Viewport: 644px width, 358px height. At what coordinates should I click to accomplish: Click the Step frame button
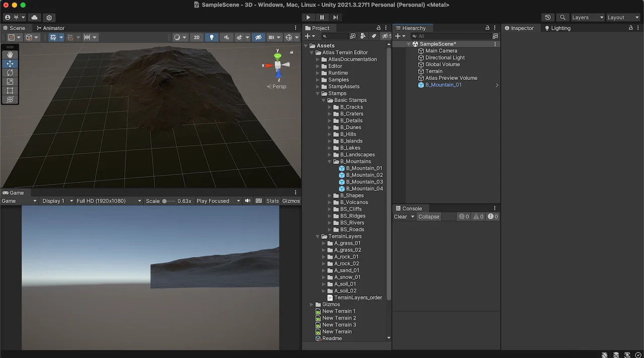point(336,18)
